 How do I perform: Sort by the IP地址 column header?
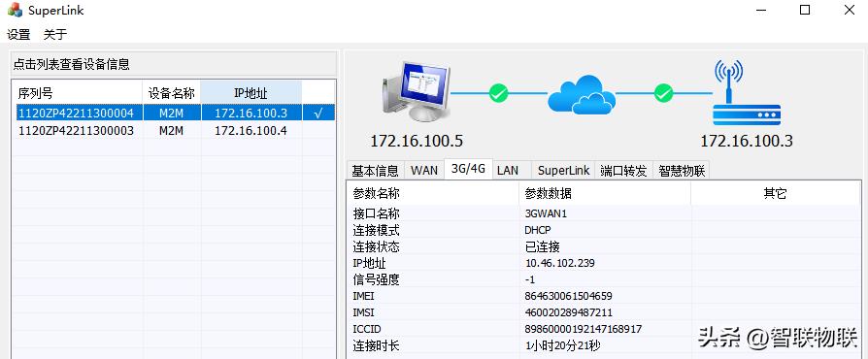point(250,92)
